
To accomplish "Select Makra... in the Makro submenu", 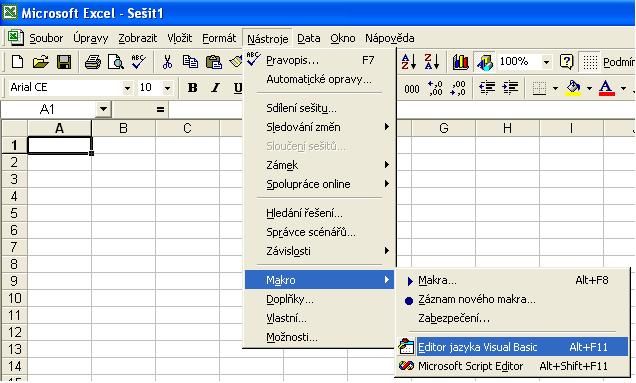I will tap(512, 280).
